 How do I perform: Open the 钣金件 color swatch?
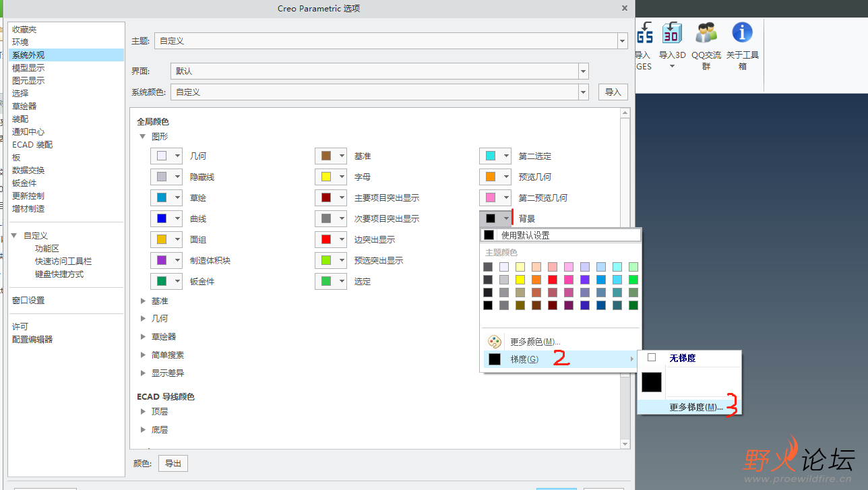[166, 282]
